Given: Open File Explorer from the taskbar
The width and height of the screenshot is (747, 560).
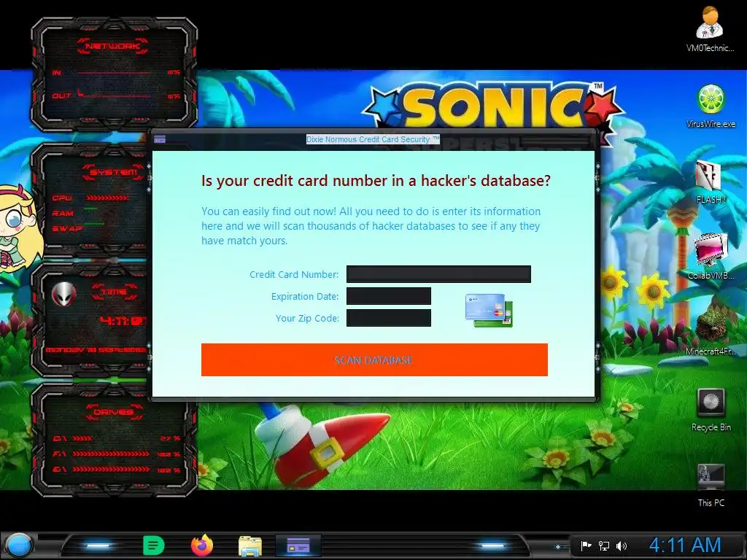Looking at the screenshot, I should [x=250, y=546].
